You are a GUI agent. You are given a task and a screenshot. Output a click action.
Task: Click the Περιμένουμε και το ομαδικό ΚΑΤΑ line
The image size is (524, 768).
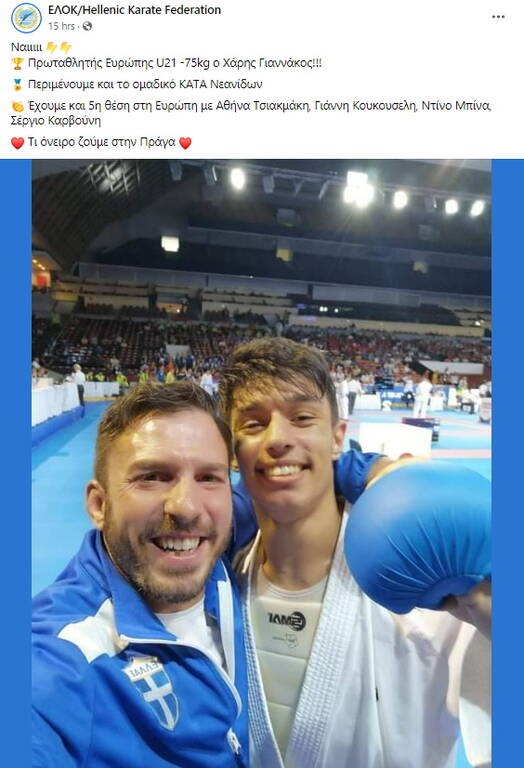[145, 84]
